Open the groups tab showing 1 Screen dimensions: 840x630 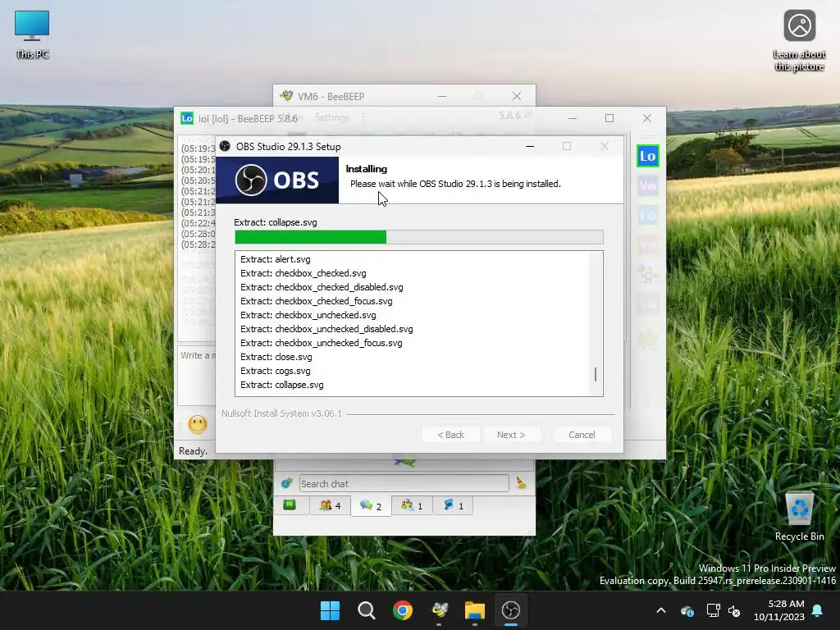[x=412, y=505]
